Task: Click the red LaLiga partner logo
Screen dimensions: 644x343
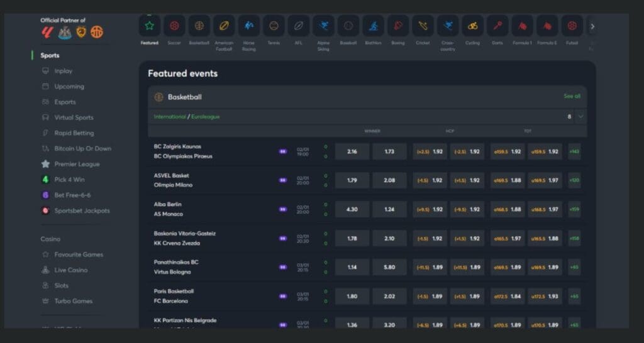Action: click(48, 32)
